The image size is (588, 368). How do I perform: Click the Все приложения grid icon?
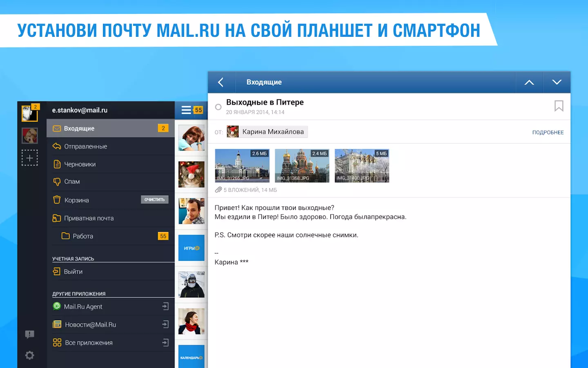click(x=57, y=343)
